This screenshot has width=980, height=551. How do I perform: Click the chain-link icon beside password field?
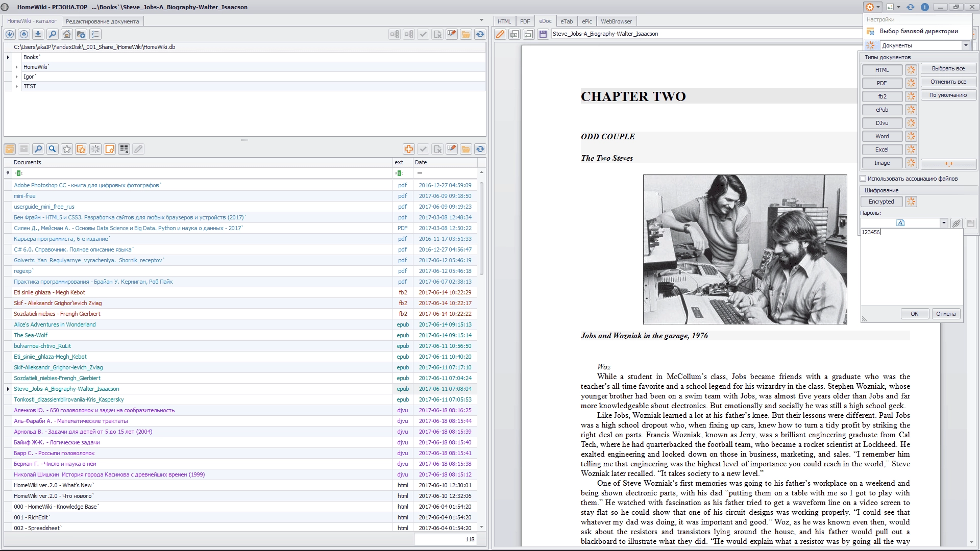click(x=957, y=223)
